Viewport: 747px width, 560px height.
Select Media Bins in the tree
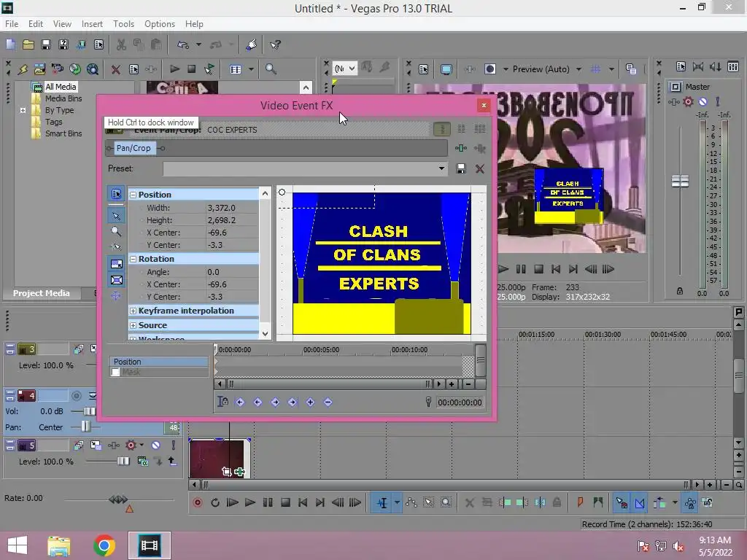[x=63, y=98]
